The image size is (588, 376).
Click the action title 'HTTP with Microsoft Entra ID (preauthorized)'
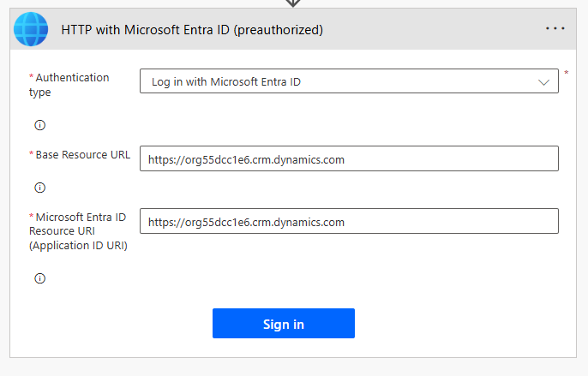(192, 30)
